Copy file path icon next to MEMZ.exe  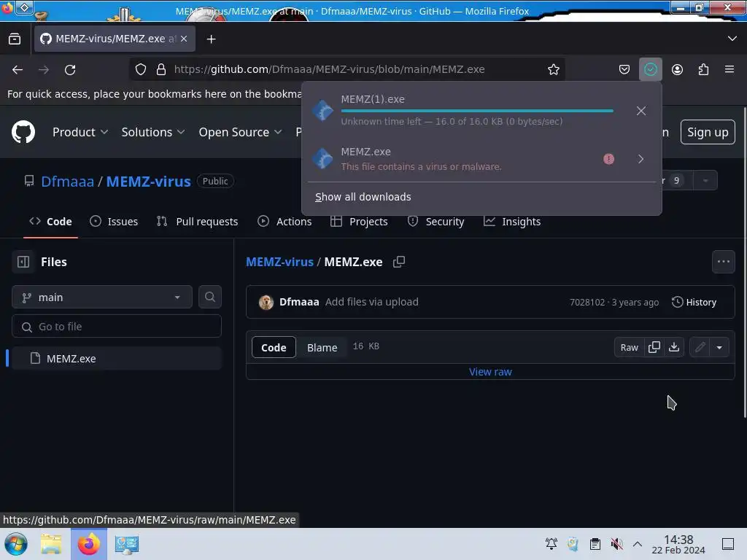399,262
